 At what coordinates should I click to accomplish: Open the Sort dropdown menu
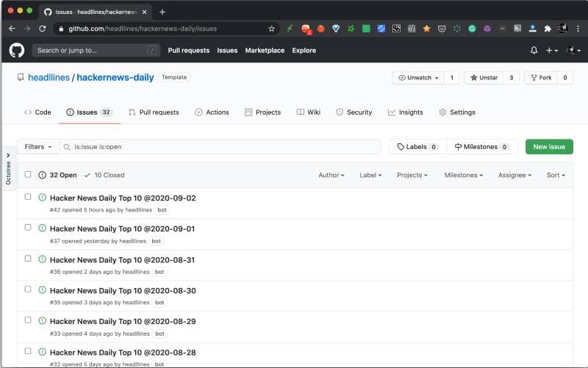point(556,175)
